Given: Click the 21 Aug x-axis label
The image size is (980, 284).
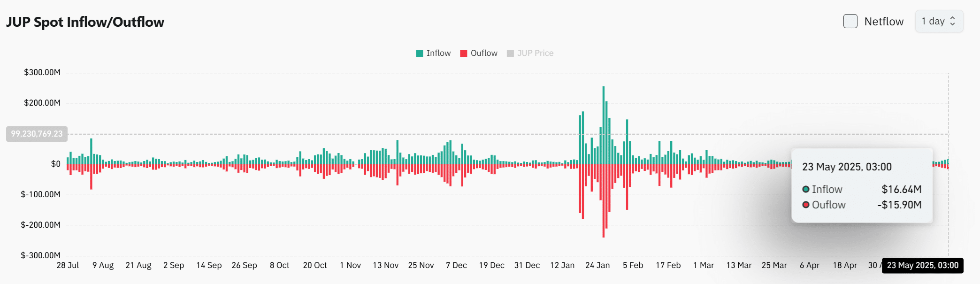Looking at the screenshot, I should click(x=138, y=265).
